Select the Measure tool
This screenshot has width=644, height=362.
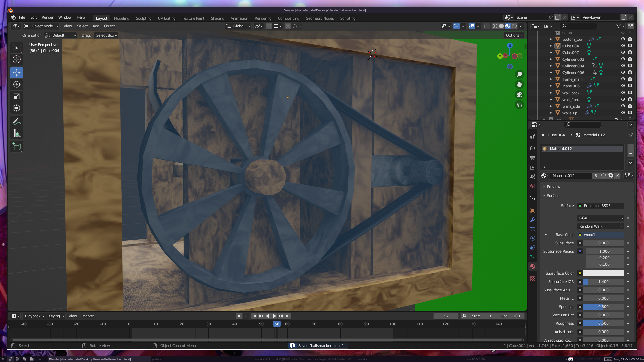(x=17, y=134)
